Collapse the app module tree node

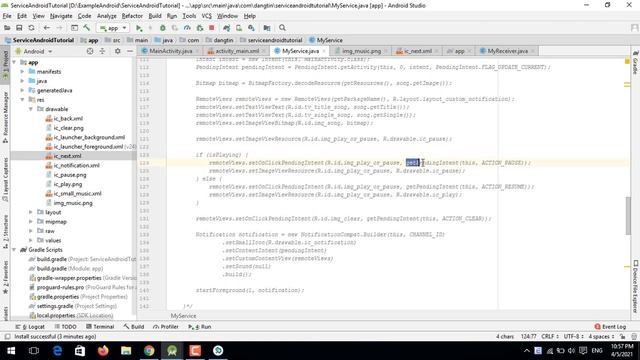[x=14, y=62]
